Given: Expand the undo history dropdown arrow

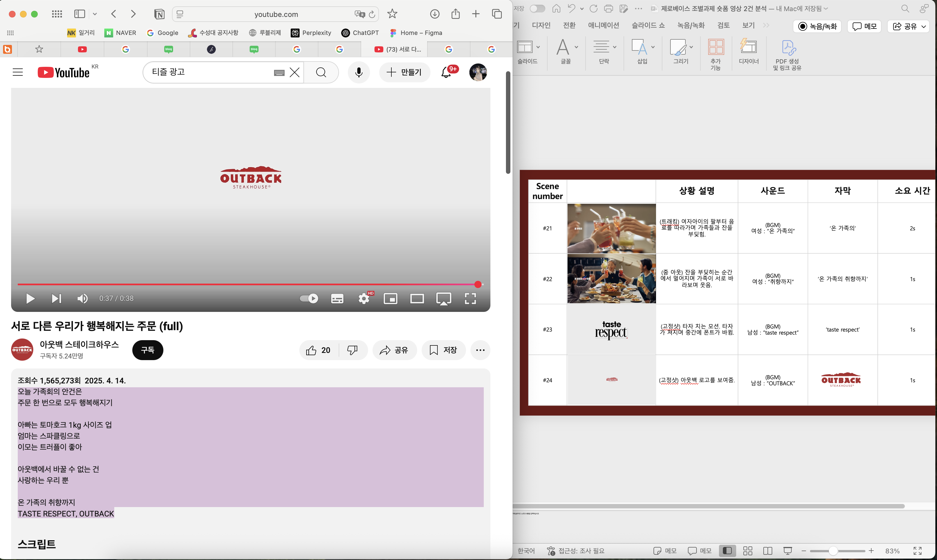Looking at the screenshot, I should (582, 9).
